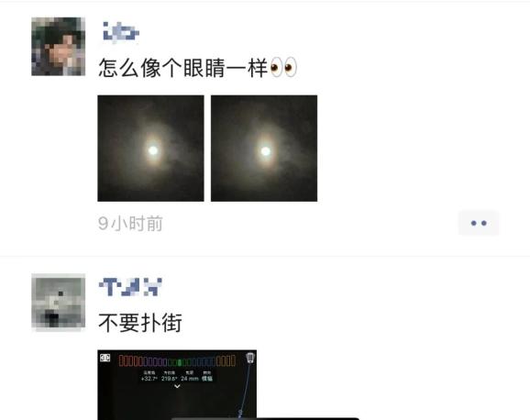530x420 pixels.
Task: Open the profile avatar beside 不要扑街
Action: (58, 303)
